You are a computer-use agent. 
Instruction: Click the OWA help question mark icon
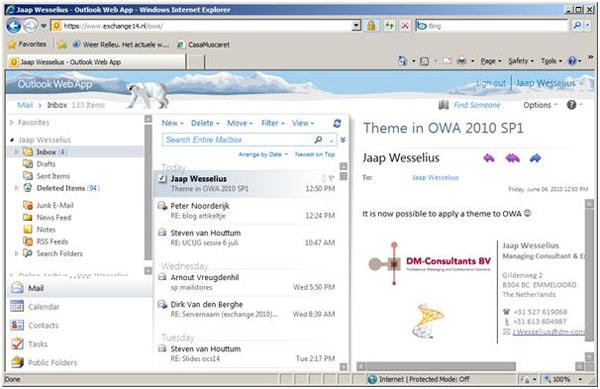pyautogui.click(x=571, y=105)
